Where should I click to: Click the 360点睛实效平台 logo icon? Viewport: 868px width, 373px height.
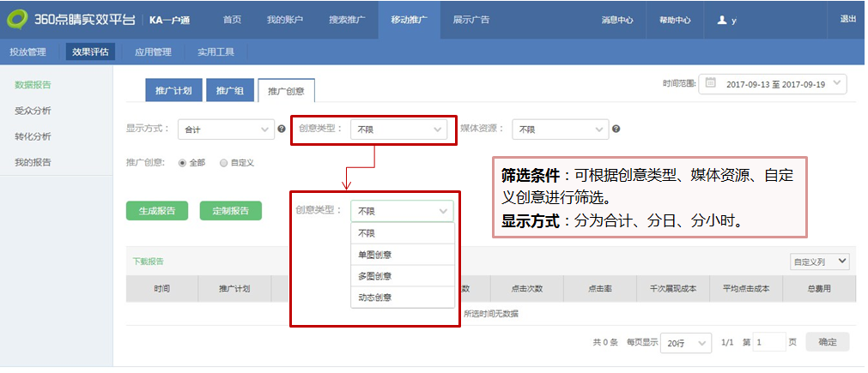(16, 20)
